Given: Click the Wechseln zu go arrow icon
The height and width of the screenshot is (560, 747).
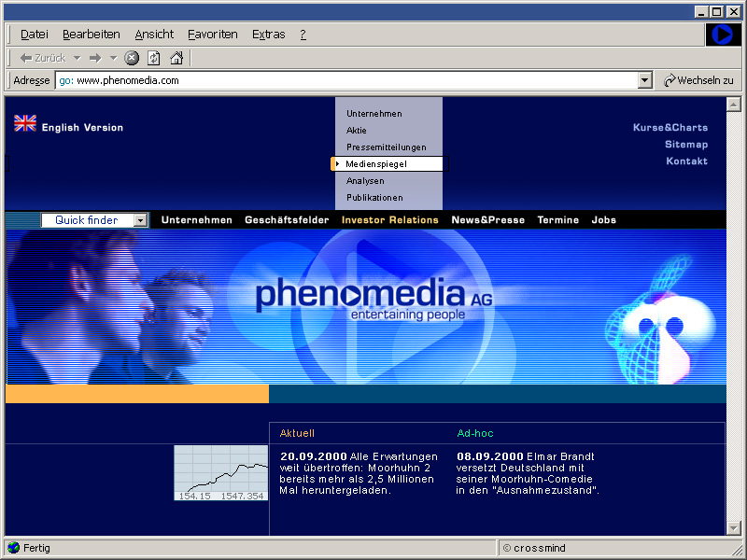Looking at the screenshot, I should (x=669, y=80).
